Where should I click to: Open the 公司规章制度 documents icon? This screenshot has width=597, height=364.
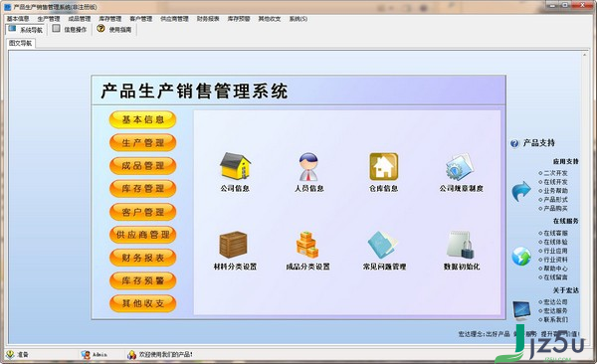pyautogui.click(x=461, y=166)
